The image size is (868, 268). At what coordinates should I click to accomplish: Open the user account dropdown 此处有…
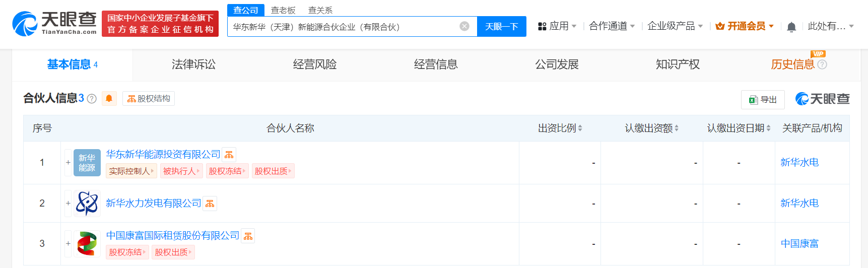[x=831, y=26]
